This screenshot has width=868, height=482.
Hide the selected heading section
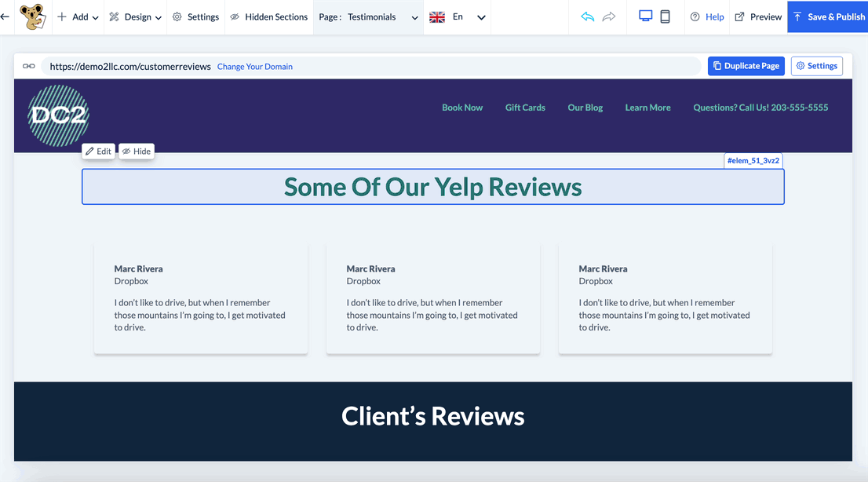(137, 152)
